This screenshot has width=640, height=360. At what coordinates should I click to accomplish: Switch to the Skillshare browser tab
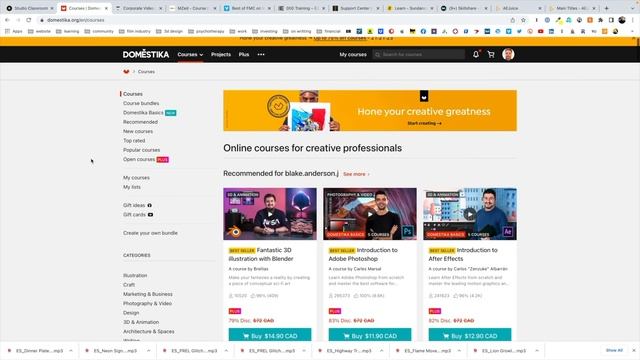pos(464,8)
